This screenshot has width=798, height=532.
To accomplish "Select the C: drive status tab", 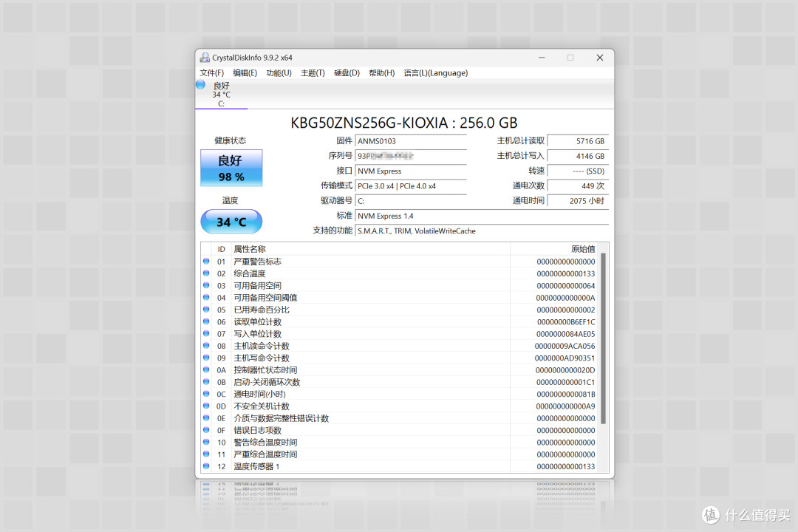I will click(221, 95).
